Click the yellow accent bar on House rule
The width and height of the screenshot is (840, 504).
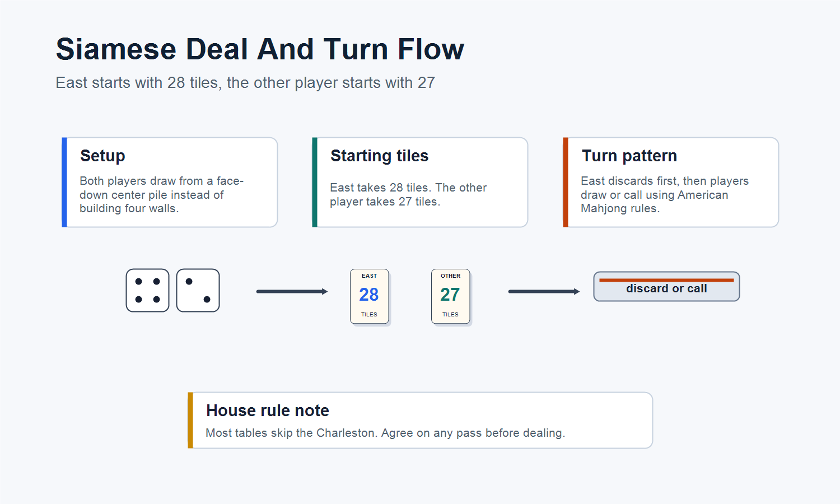[x=190, y=420]
